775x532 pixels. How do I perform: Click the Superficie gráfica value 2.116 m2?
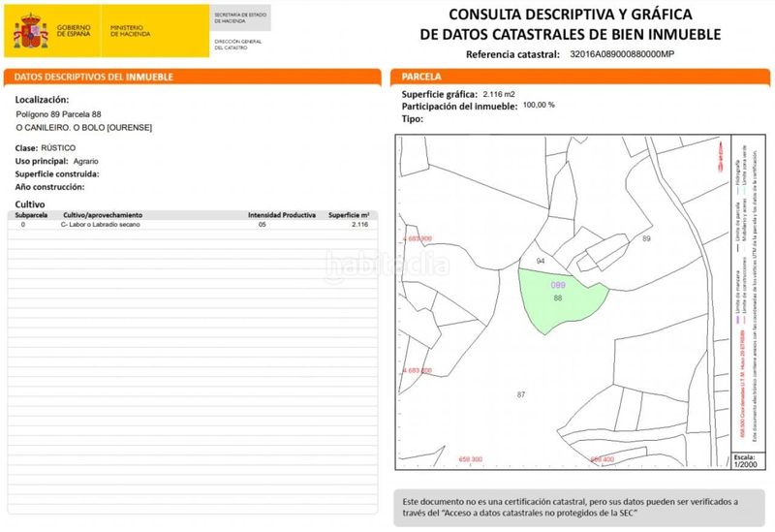[499, 94]
